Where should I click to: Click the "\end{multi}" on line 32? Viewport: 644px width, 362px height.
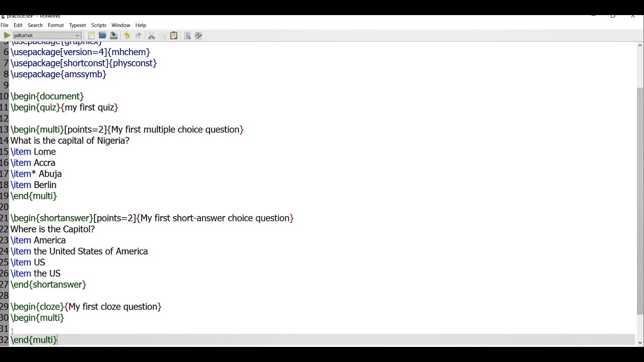click(x=34, y=339)
